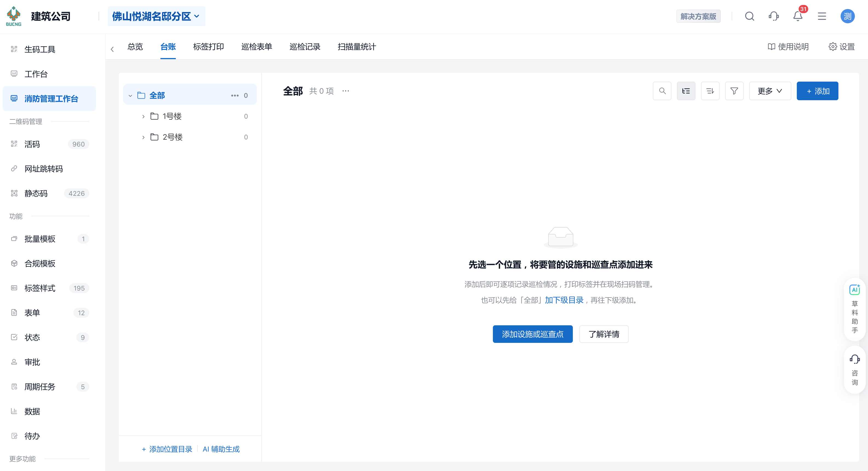This screenshot has width=868, height=471.
Task: Click the back arrow beside 总览 tab
Action: (112, 49)
